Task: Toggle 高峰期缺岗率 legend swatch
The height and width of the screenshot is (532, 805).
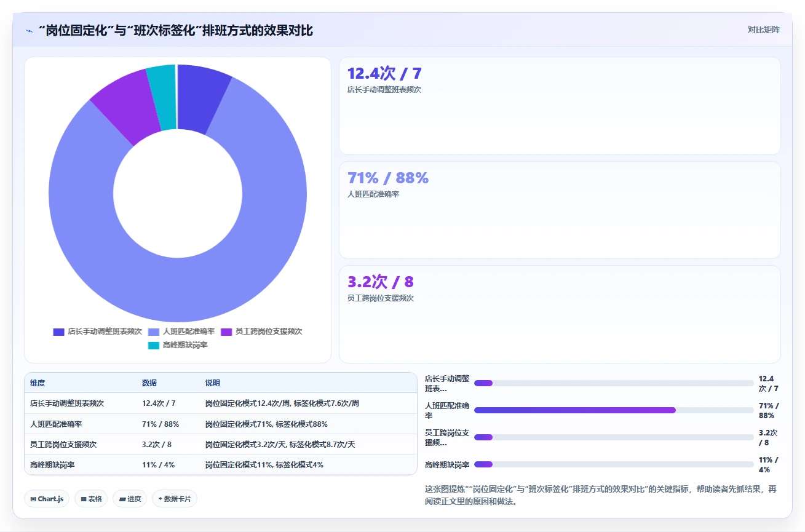Action: click(x=154, y=346)
